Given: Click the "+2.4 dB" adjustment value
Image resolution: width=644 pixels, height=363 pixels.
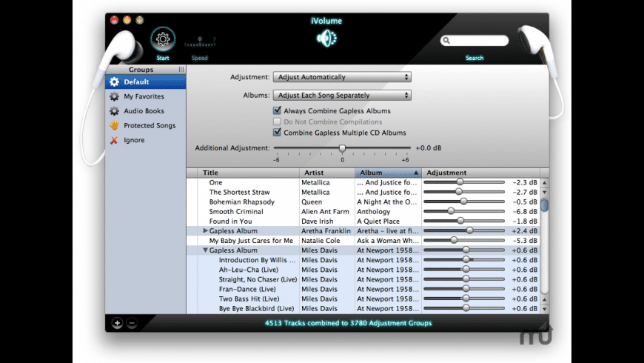Looking at the screenshot, I should pyautogui.click(x=525, y=230).
